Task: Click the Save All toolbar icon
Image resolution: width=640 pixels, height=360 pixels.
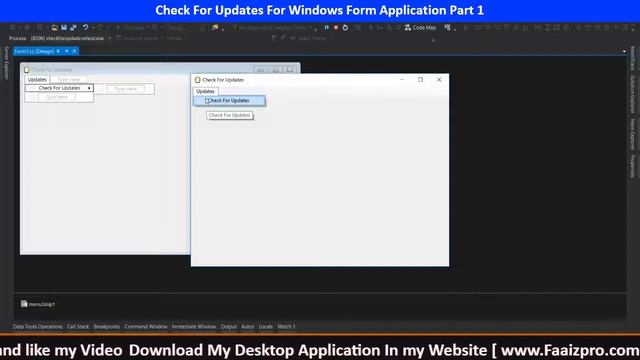Action: (x=73, y=27)
